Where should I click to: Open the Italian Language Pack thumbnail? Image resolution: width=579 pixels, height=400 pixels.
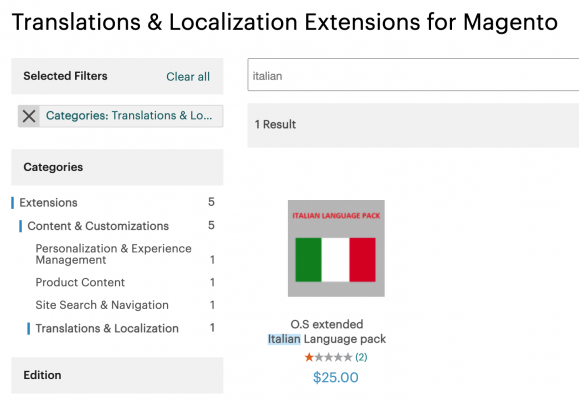[336, 248]
